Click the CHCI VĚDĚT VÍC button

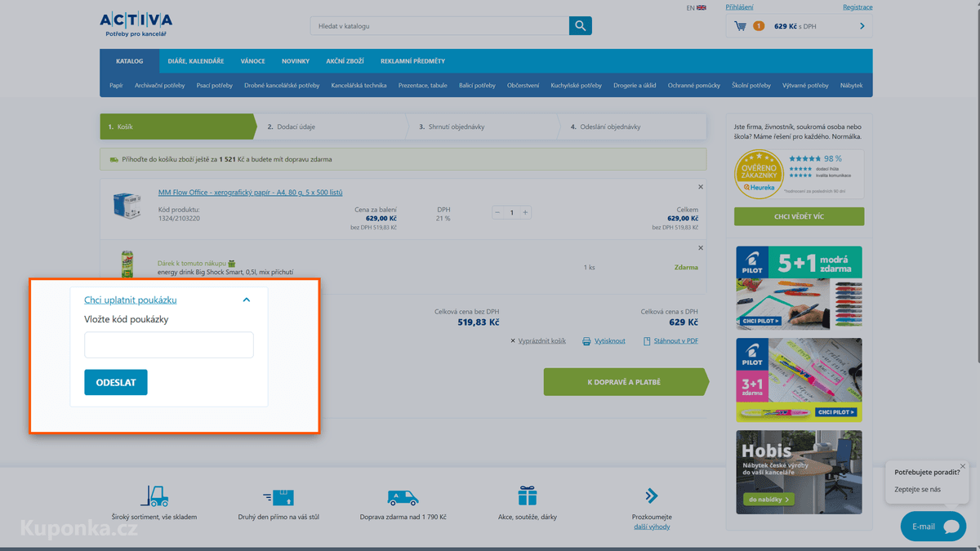[799, 216]
